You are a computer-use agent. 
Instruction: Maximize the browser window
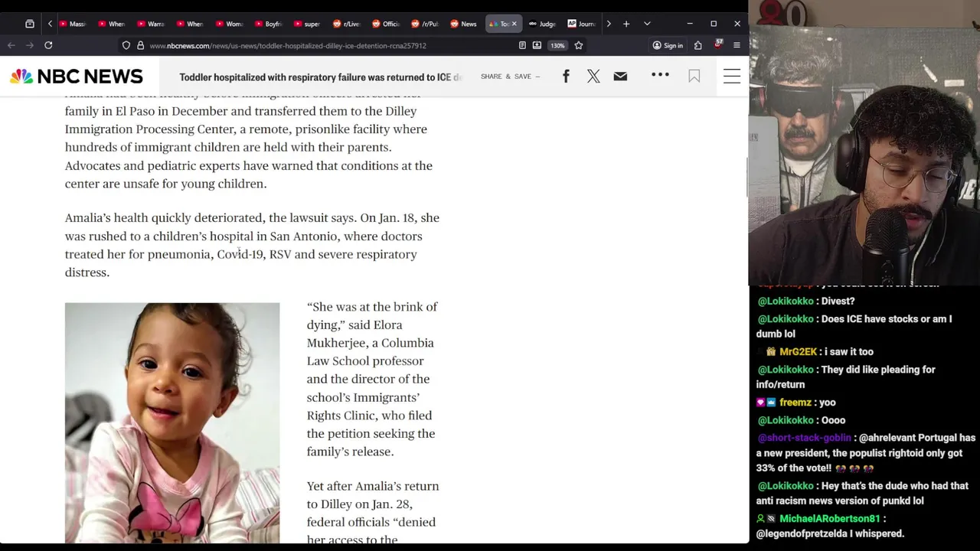(714, 24)
